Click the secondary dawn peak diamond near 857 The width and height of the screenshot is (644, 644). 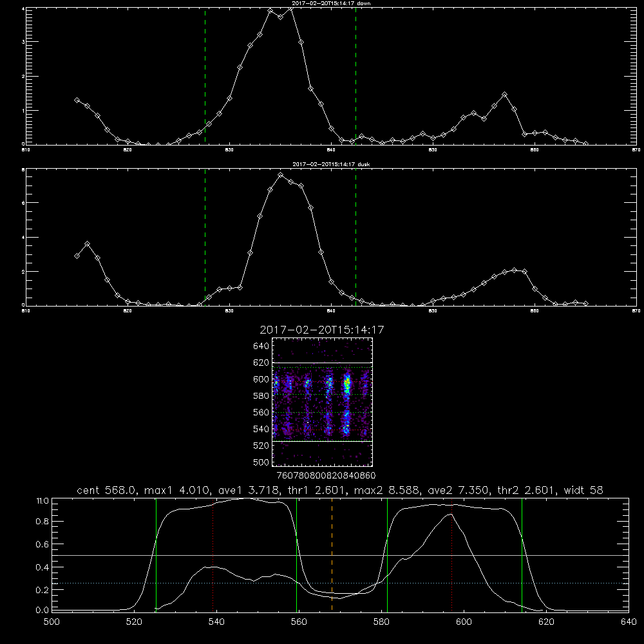click(505, 95)
